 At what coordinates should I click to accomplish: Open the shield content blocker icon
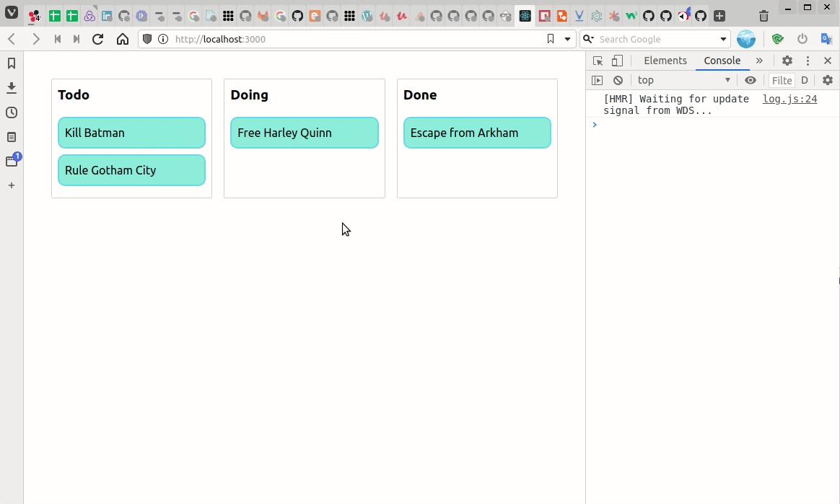pos(146,39)
